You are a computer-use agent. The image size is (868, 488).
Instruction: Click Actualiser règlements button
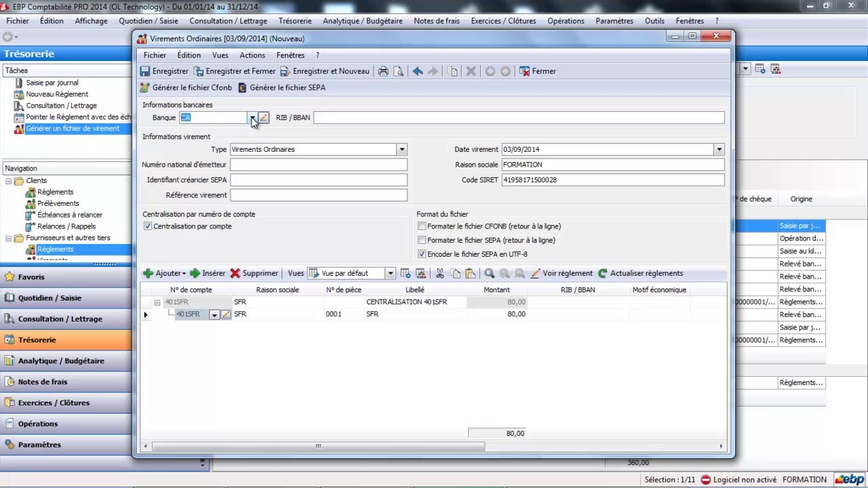click(x=640, y=273)
